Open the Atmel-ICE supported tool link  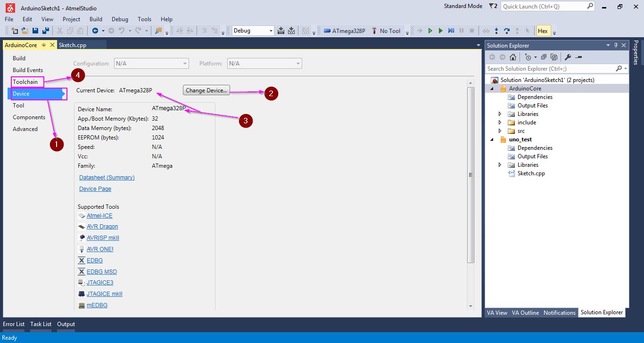[99, 216]
